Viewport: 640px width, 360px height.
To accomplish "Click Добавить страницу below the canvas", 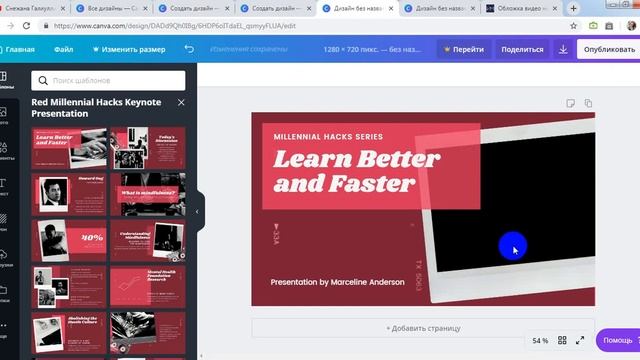I will coord(423,328).
